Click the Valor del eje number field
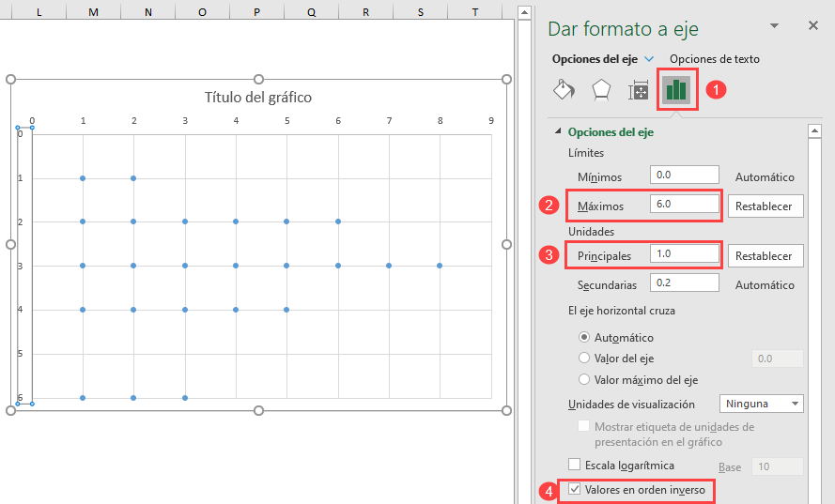Image resolution: width=835 pixels, height=504 pixels. click(777, 359)
